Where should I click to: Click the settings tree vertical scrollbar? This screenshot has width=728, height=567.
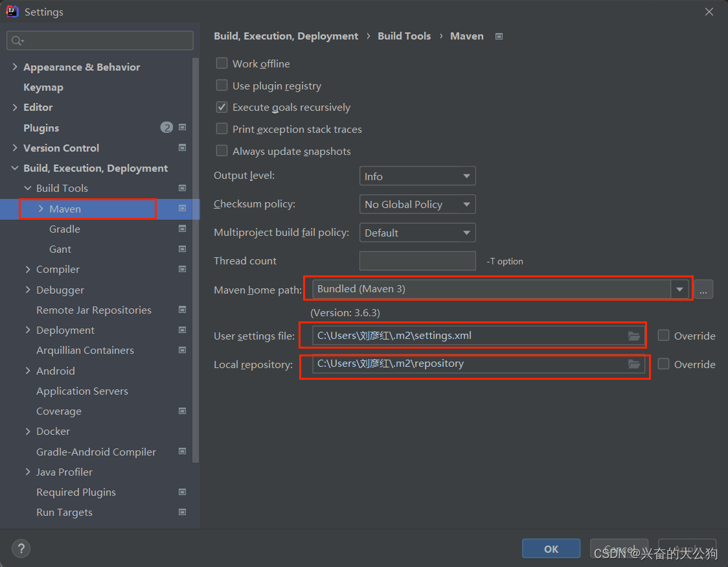coord(196,260)
